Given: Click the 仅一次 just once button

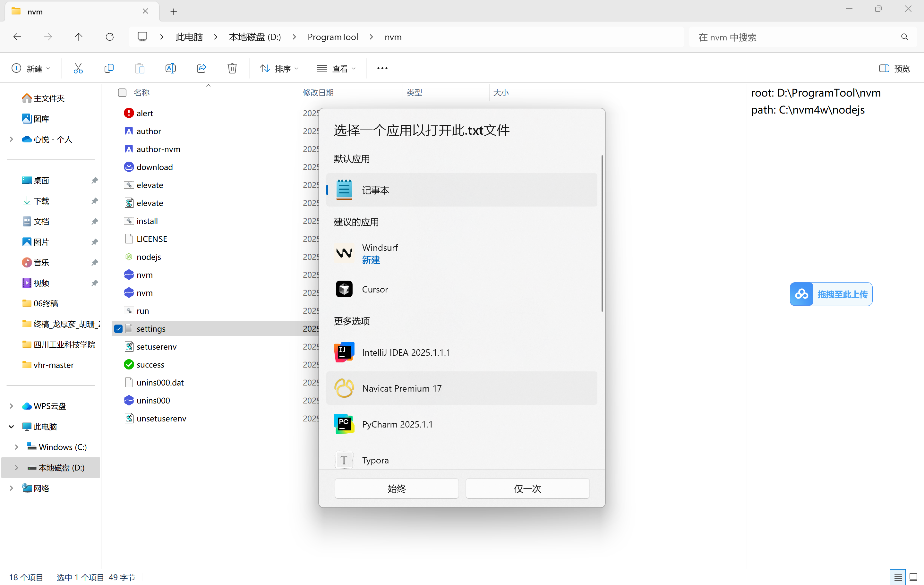Looking at the screenshot, I should coord(527,488).
